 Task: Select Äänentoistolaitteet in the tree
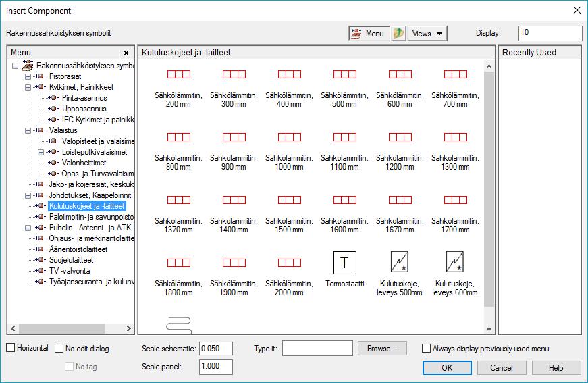coord(78,249)
